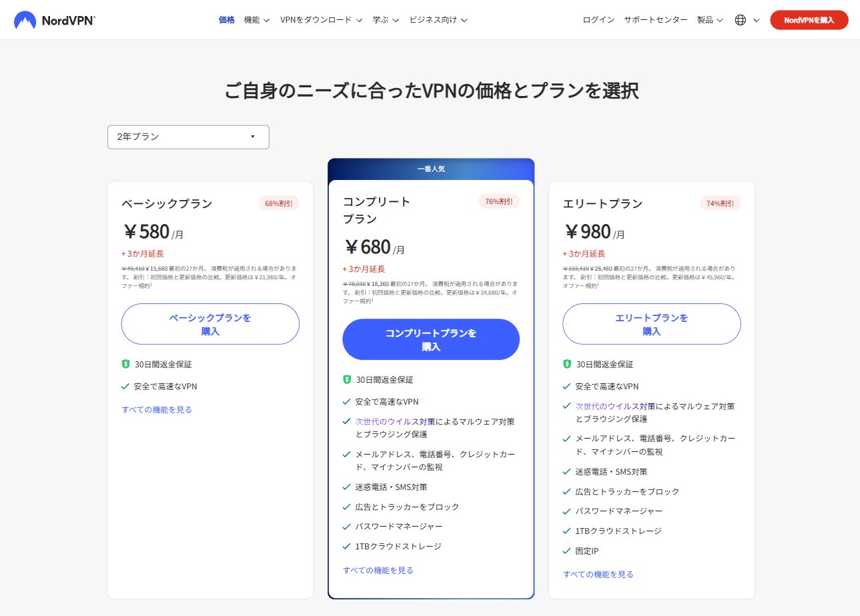Image resolution: width=860 pixels, height=616 pixels.
Task: Click the 一番人気 banner
Action: tap(431, 169)
